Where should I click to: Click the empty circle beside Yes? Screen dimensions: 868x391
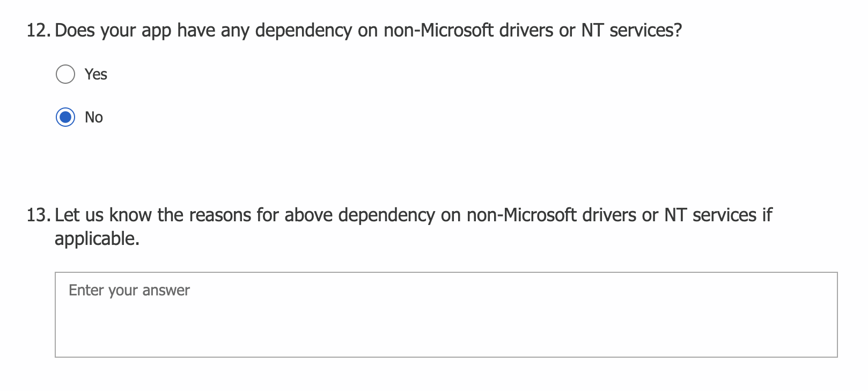pyautogui.click(x=65, y=74)
